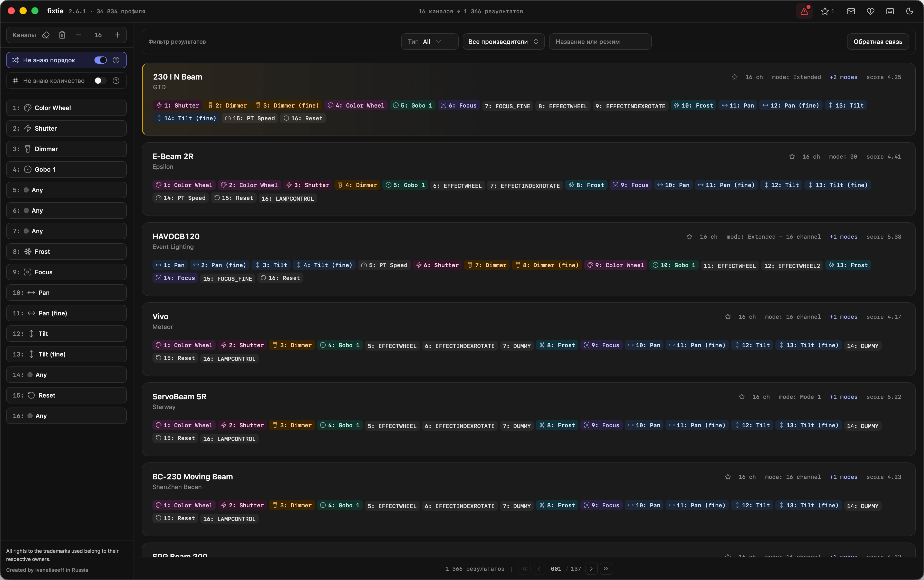This screenshot has height=580, width=924.
Task: Star the HAVOCB120 fixture card
Action: coord(689,237)
